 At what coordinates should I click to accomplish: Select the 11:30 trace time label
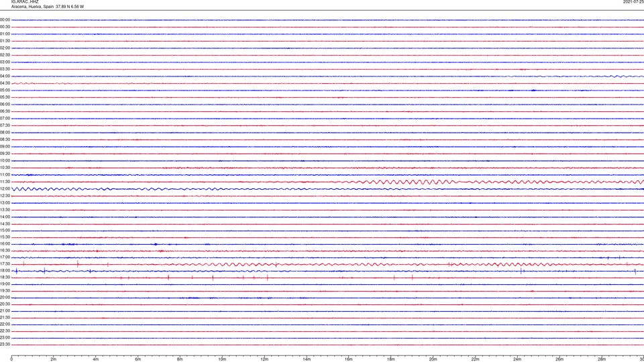pos(5,182)
